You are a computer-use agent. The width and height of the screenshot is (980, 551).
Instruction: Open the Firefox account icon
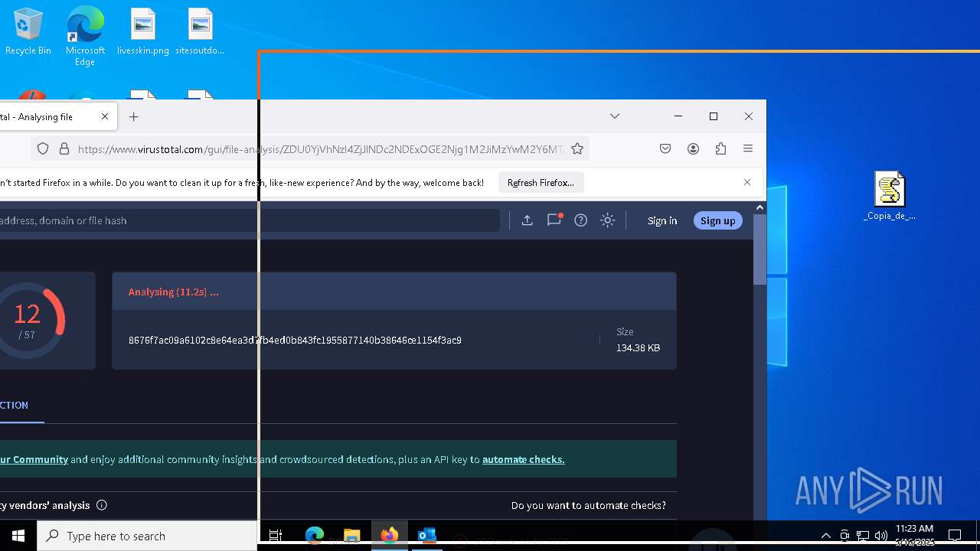click(x=693, y=149)
